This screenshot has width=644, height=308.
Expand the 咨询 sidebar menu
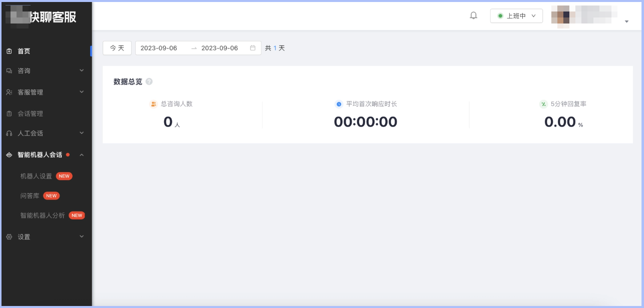(45, 71)
